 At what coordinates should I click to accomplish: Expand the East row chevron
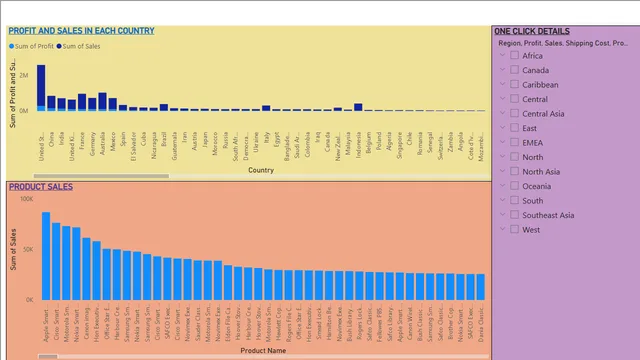[502, 127]
